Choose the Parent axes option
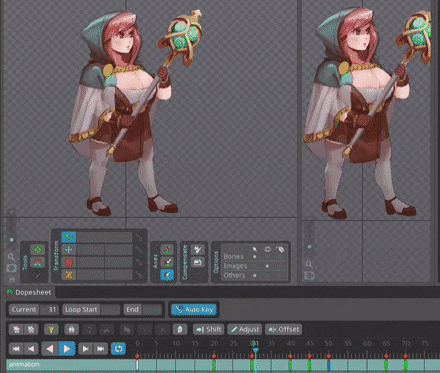This screenshot has width=440, height=373. 167,262
